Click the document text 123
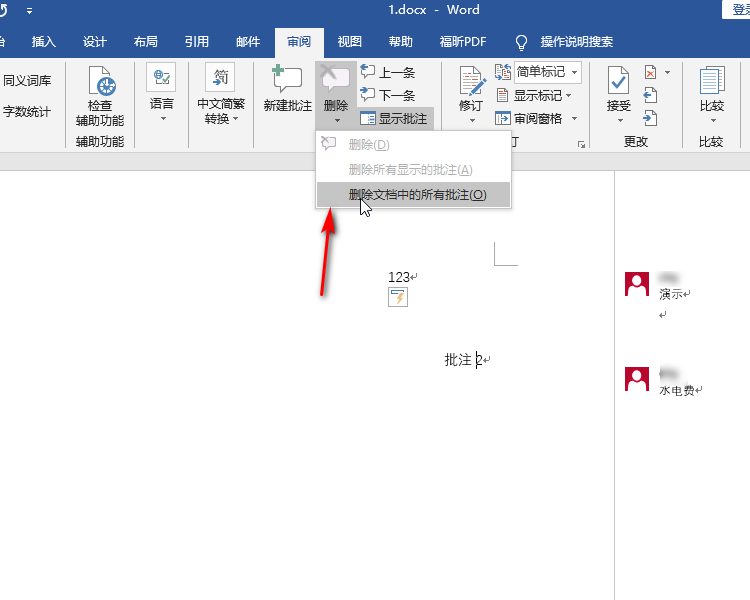Image resolution: width=750 pixels, height=600 pixels. [x=399, y=277]
